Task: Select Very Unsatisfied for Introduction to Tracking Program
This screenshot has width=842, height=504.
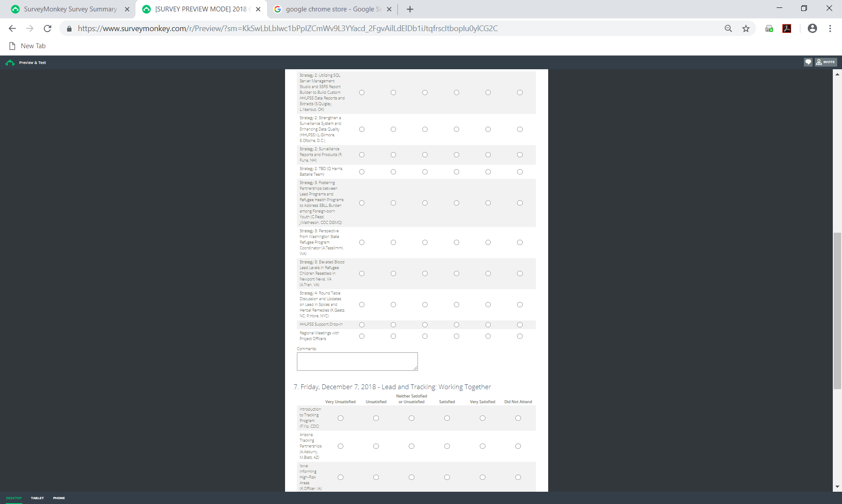Action: (340, 418)
